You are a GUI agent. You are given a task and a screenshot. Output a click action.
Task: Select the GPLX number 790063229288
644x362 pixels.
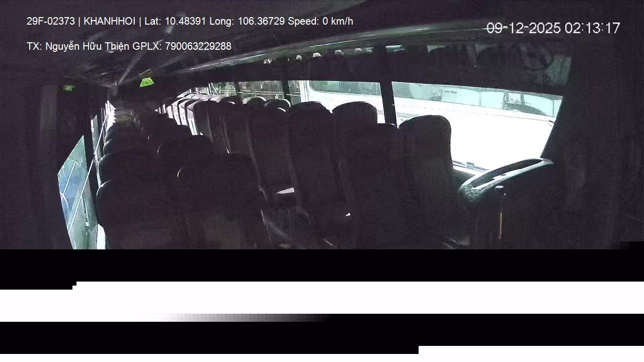pyautogui.click(x=198, y=46)
